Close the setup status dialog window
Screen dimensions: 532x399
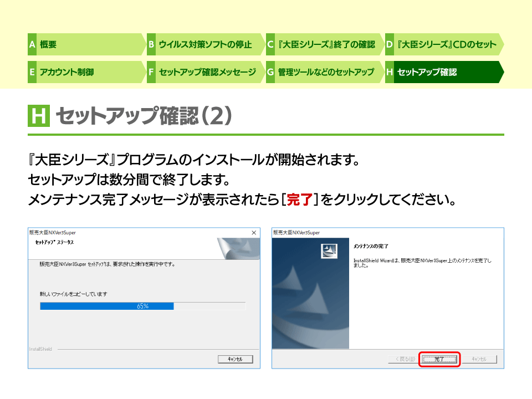(254, 232)
